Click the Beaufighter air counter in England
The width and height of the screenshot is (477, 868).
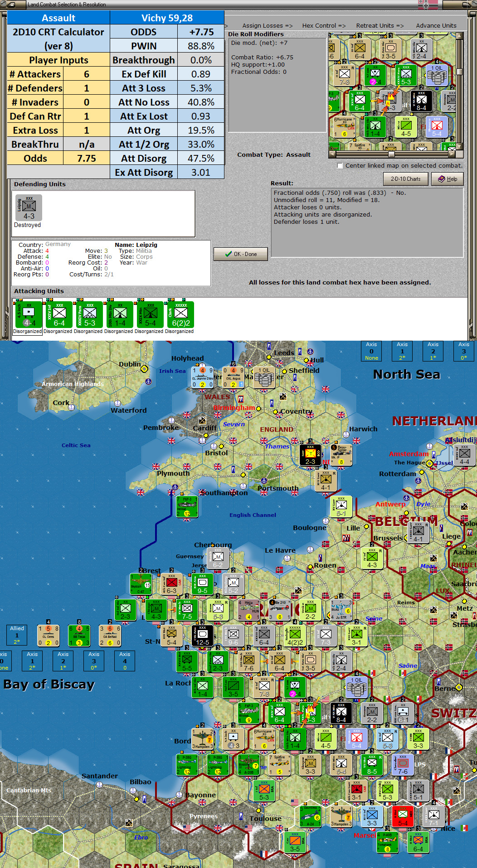(x=341, y=455)
